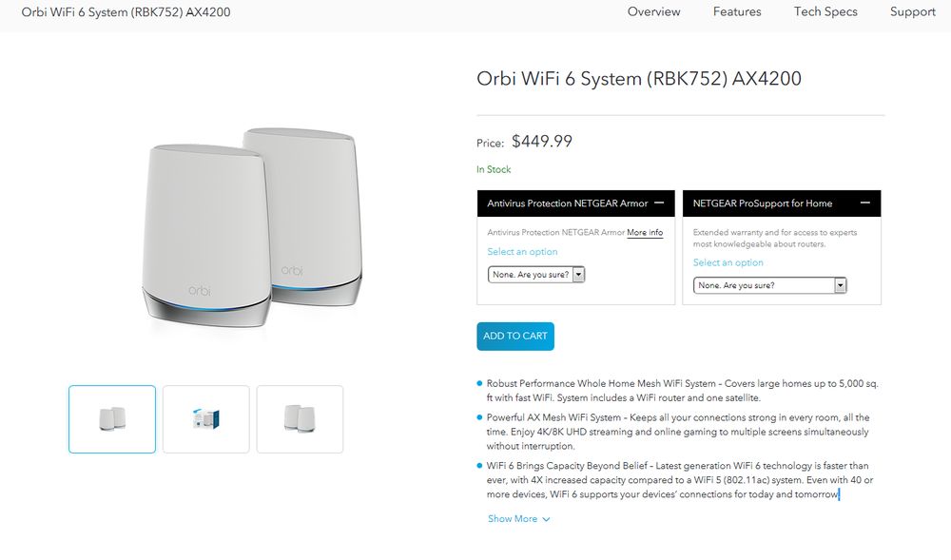Navigate to the Support tab
The image size is (951, 560).
912,12
